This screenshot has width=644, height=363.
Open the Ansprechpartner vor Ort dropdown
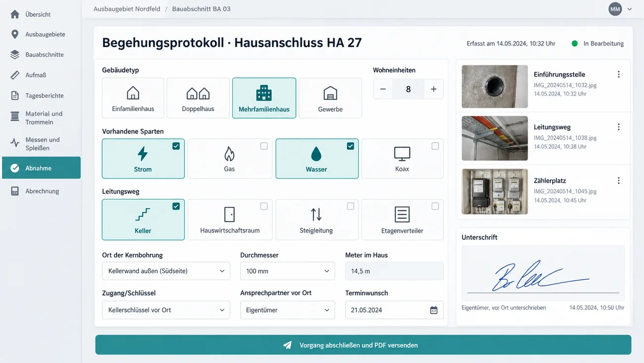(287, 310)
